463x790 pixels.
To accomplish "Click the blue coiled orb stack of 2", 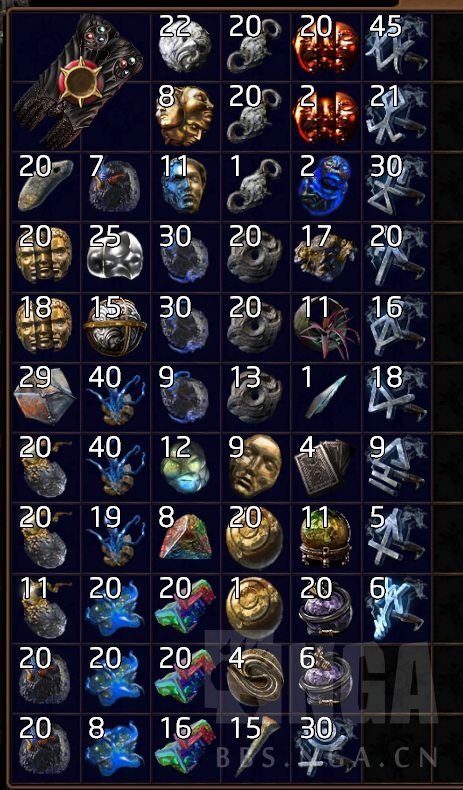I will [x=325, y=186].
